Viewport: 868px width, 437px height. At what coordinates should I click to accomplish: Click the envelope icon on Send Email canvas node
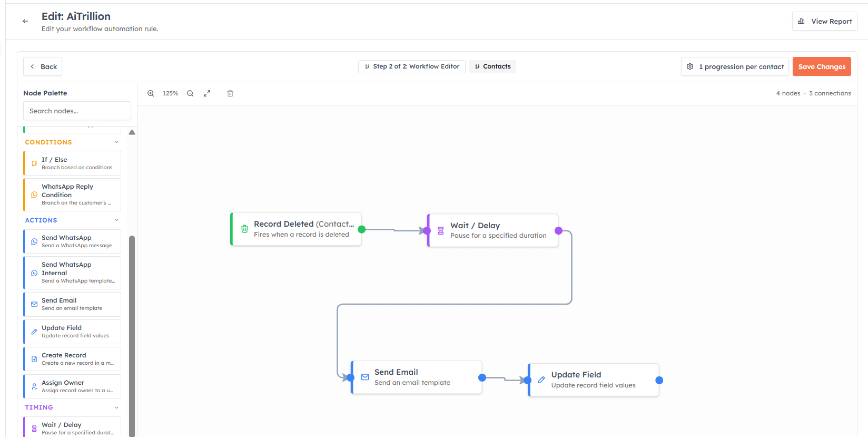tap(365, 377)
